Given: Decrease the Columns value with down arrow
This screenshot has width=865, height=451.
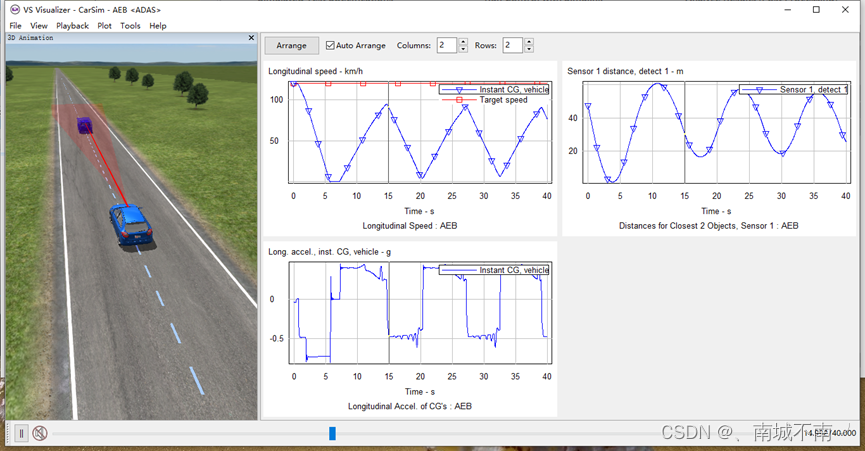Looking at the screenshot, I should [463, 49].
